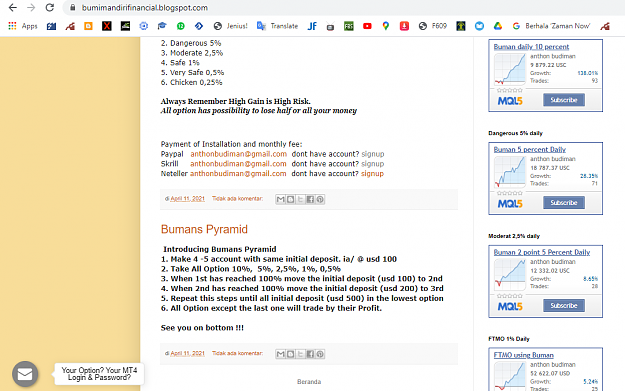Open the Translate bookmark
The height and width of the screenshot is (391, 625).
(x=277, y=26)
